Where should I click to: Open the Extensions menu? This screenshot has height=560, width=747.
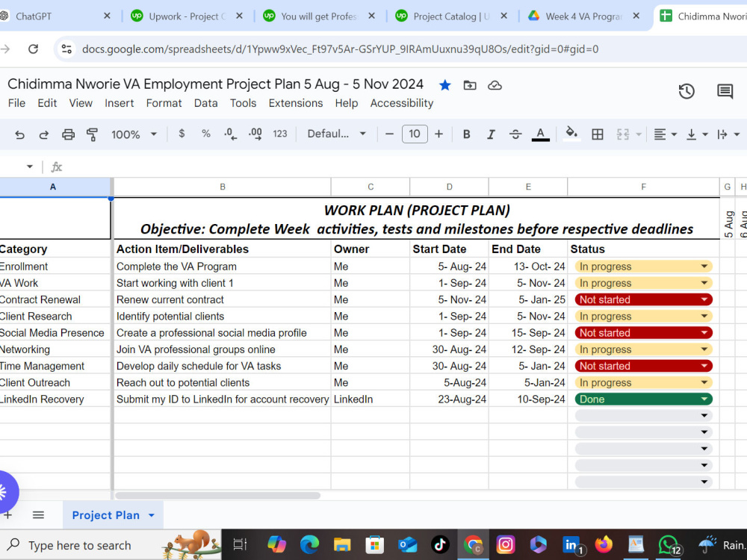(x=295, y=103)
